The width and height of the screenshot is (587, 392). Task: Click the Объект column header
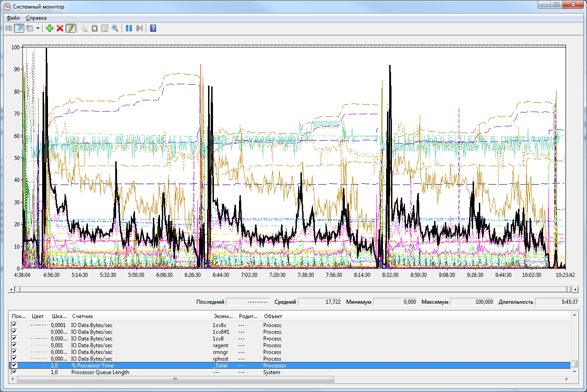[273, 316]
